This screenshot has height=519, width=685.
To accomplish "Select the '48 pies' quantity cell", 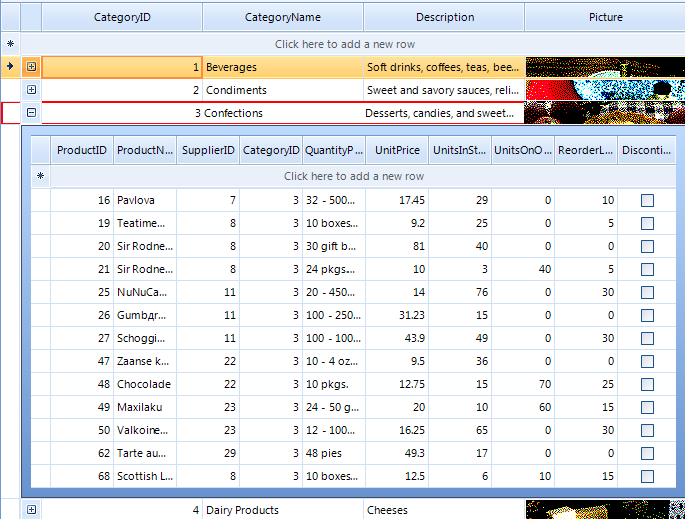I will (x=334, y=453).
